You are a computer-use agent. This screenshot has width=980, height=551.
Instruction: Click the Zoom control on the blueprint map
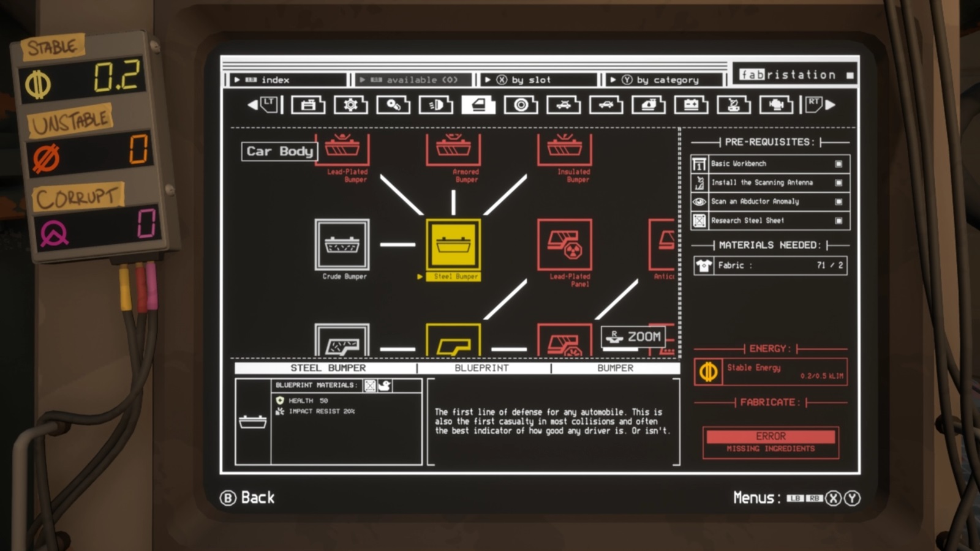(633, 337)
